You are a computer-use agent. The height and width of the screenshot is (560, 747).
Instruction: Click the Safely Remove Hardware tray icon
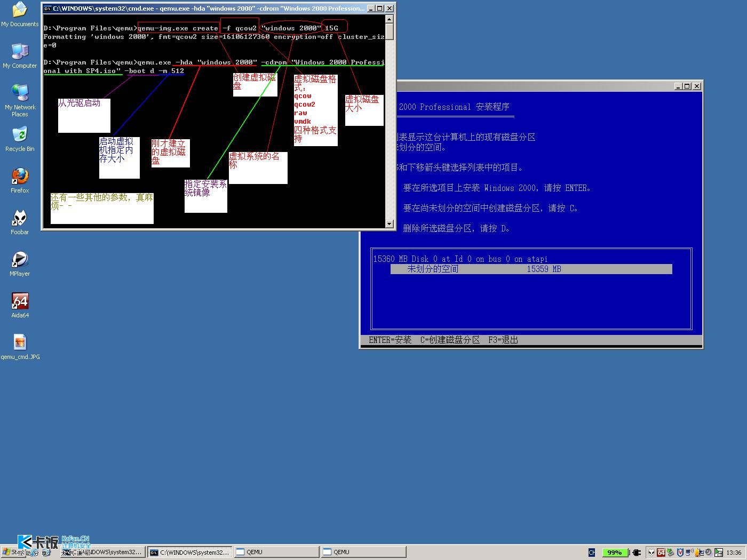(671, 553)
